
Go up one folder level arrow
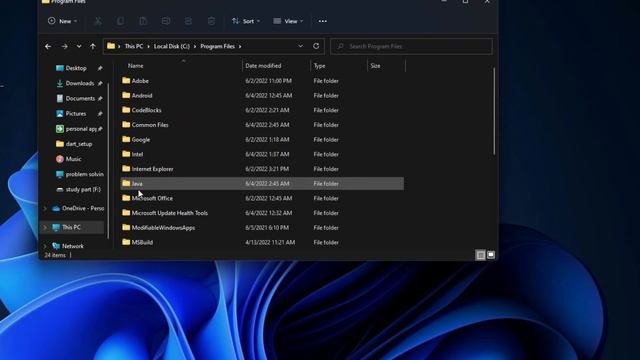click(x=93, y=47)
